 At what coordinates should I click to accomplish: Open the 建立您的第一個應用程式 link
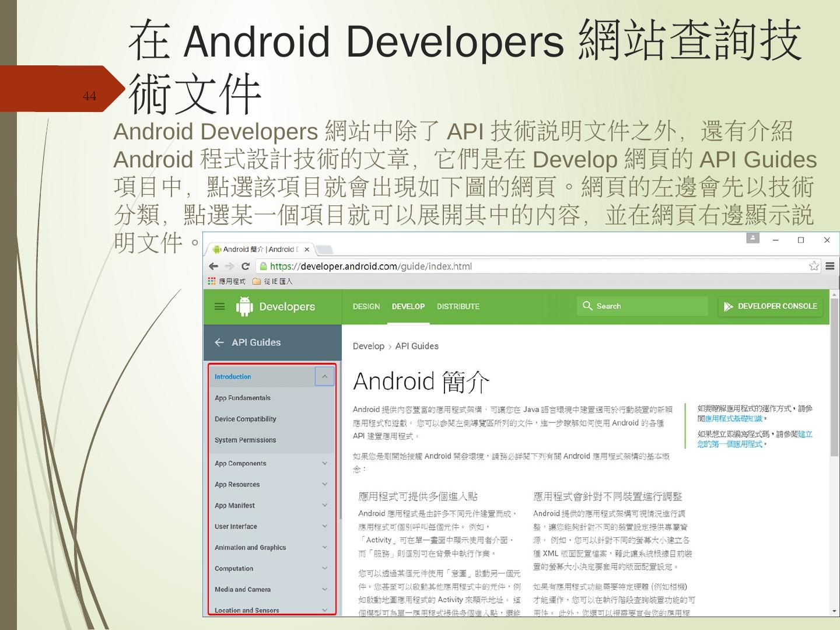(755, 439)
